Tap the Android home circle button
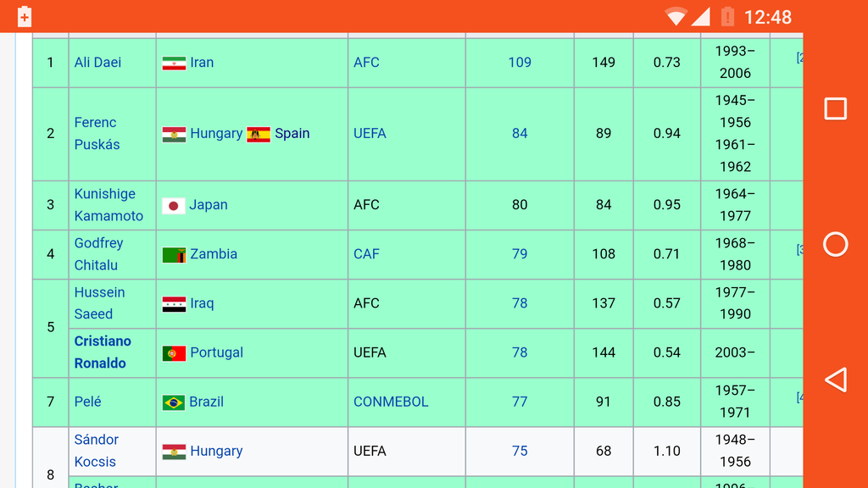Viewport: 868px width, 488px height. [835, 244]
